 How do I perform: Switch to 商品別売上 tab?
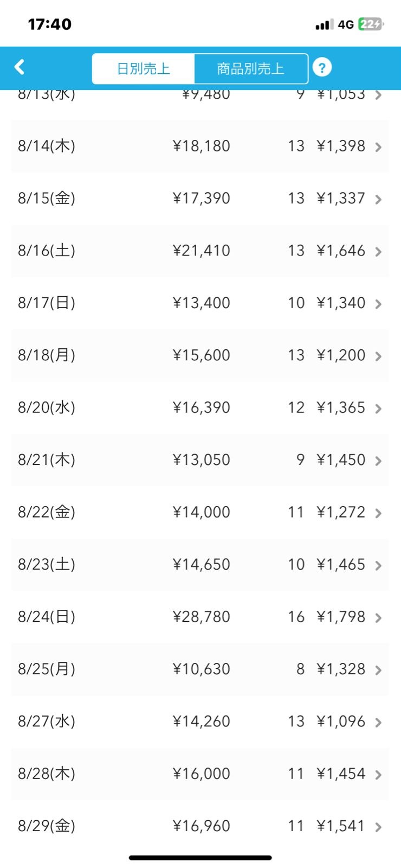[250, 68]
